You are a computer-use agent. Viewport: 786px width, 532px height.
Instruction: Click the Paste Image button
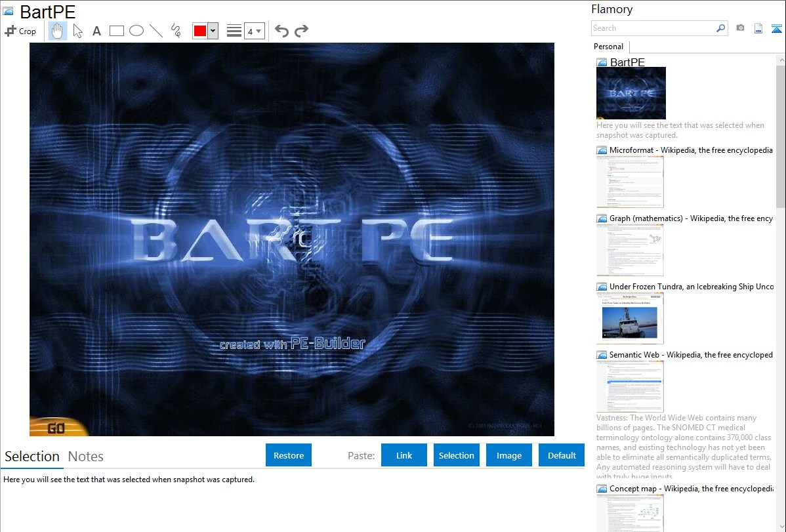(509, 455)
